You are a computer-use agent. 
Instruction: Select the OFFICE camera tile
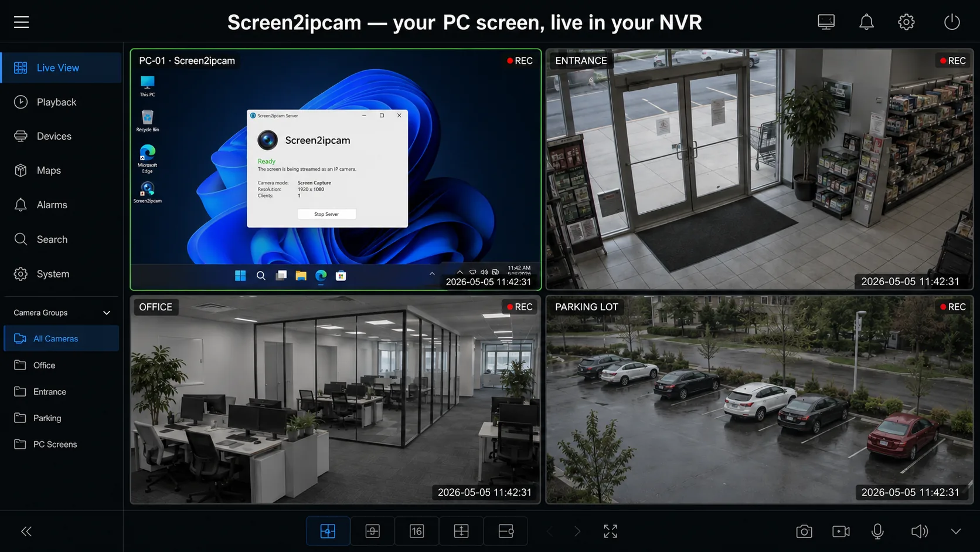pyautogui.click(x=335, y=399)
